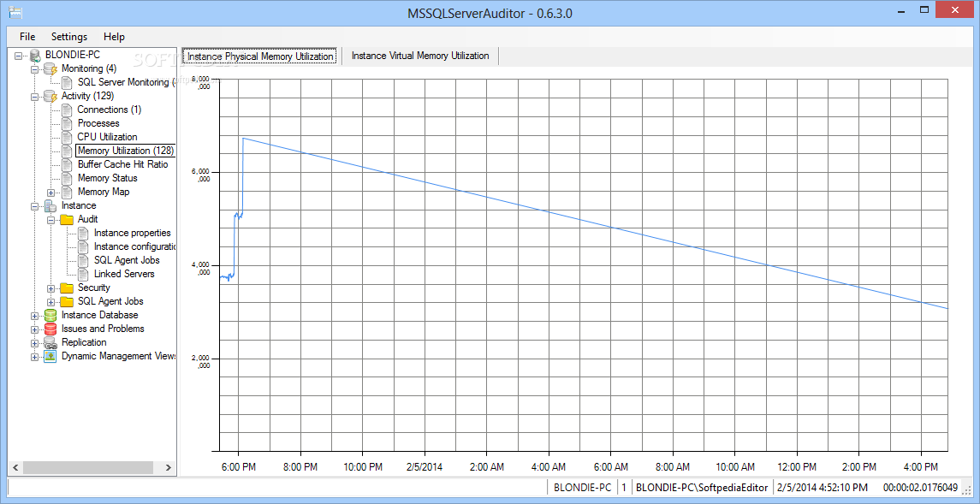Collapse the BLONDIE-PC root node

click(18, 56)
